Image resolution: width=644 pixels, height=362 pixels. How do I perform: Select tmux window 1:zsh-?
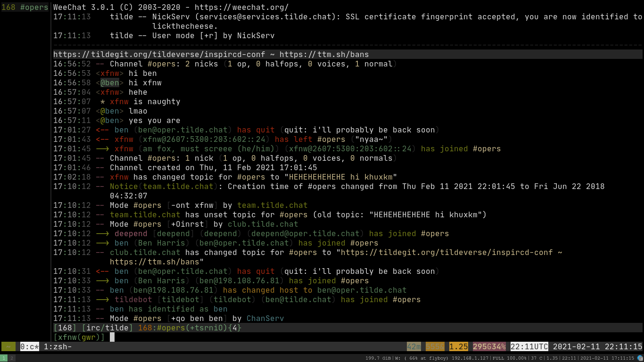click(x=58, y=347)
